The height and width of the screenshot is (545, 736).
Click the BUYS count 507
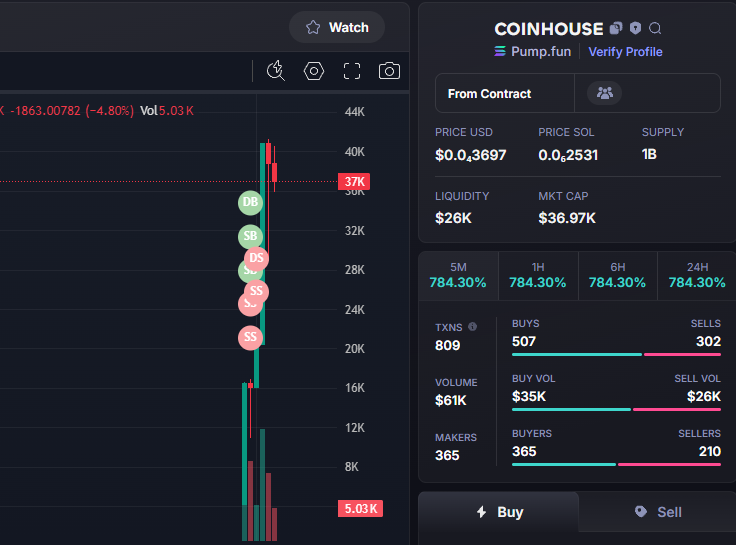(524, 341)
